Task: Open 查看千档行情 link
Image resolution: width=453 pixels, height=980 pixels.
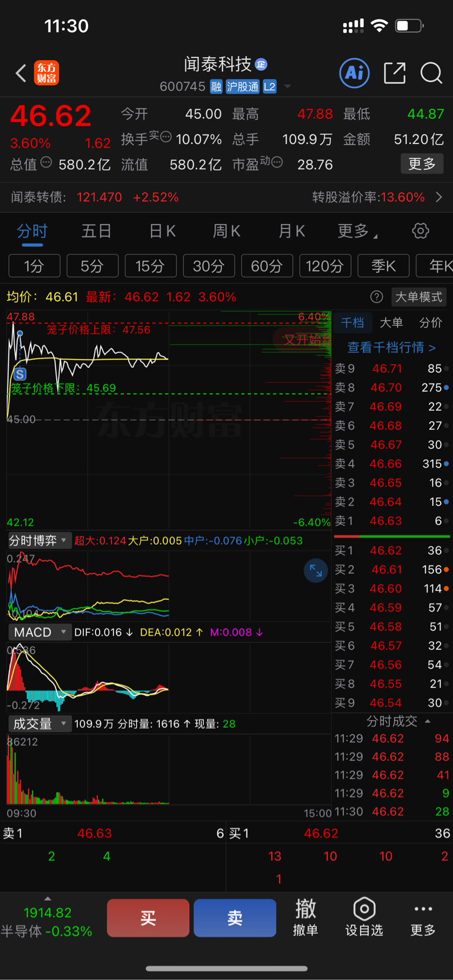Action: 391,347
